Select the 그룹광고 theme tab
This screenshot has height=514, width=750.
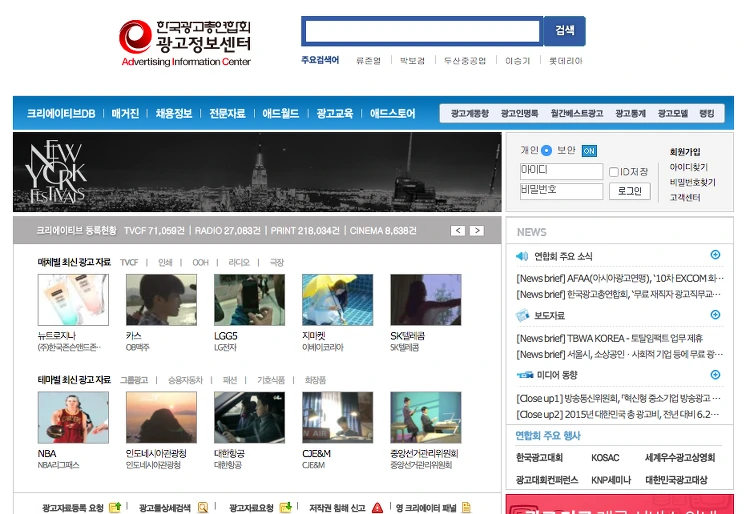[133, 380]
